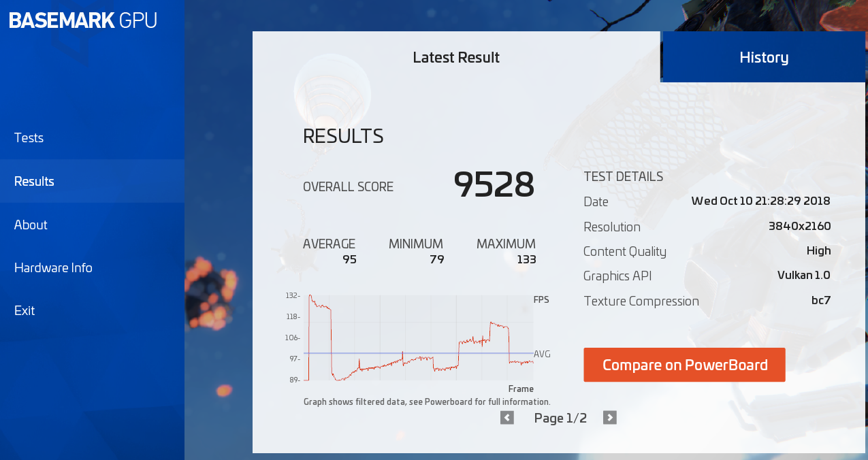
Task: Click the RESULTS heading
Action: 343,136
